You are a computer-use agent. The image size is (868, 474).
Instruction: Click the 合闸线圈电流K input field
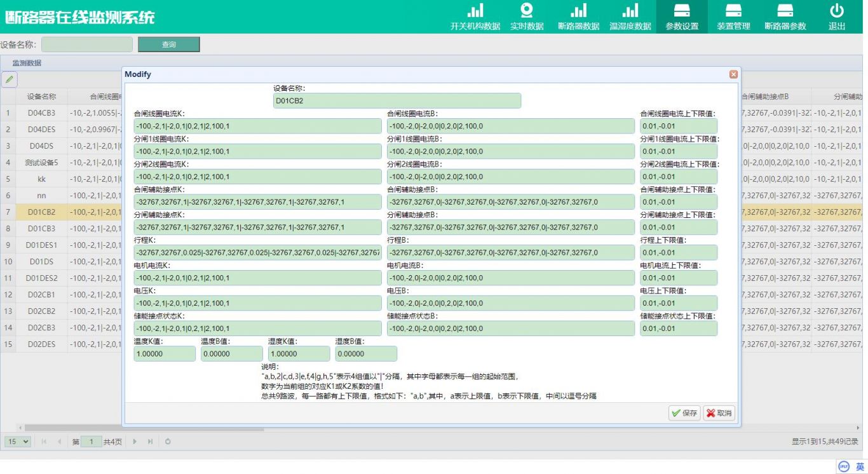(x=257, y=126)
